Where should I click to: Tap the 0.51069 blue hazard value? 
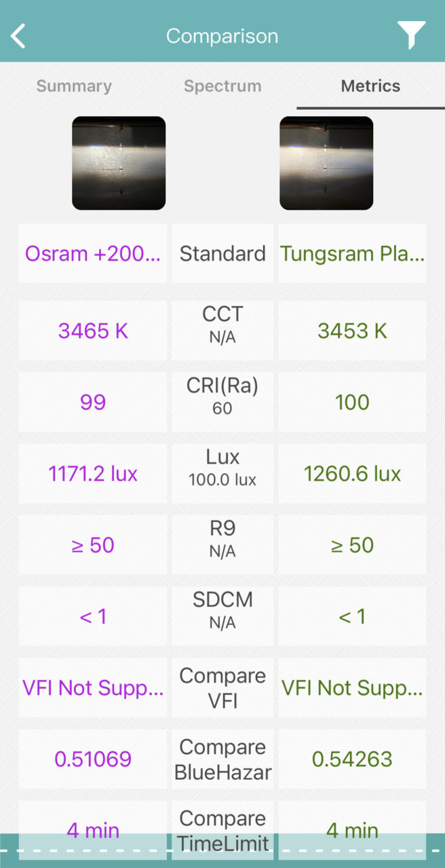tap(93, 759)
